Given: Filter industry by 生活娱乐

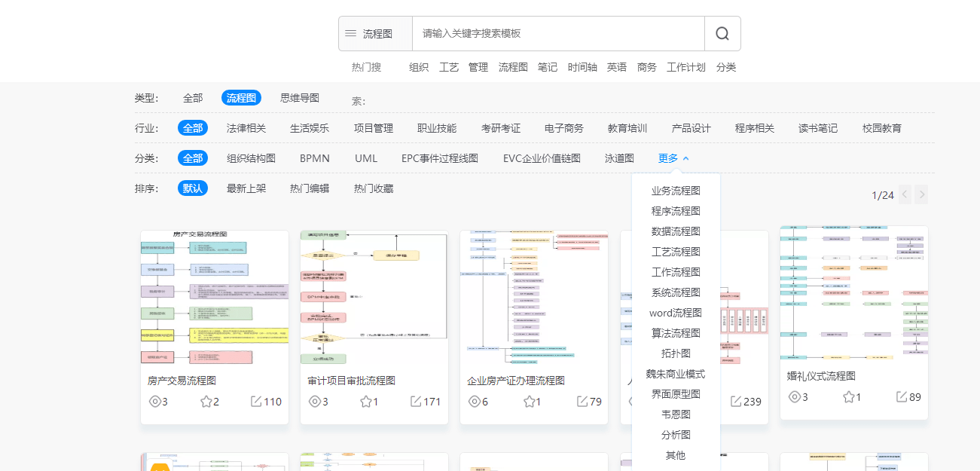Looking at the screenshot, I should click(x=310, y=128).
